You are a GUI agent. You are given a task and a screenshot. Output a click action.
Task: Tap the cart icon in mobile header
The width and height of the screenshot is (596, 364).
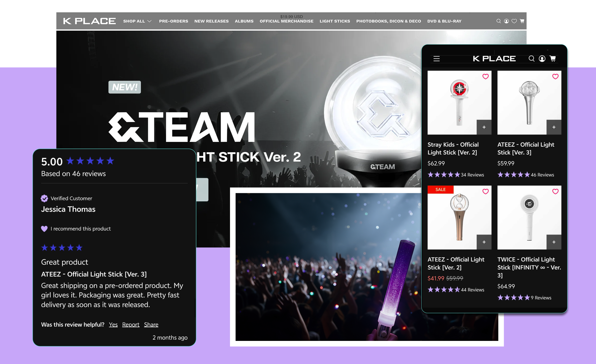pos(553,59)
